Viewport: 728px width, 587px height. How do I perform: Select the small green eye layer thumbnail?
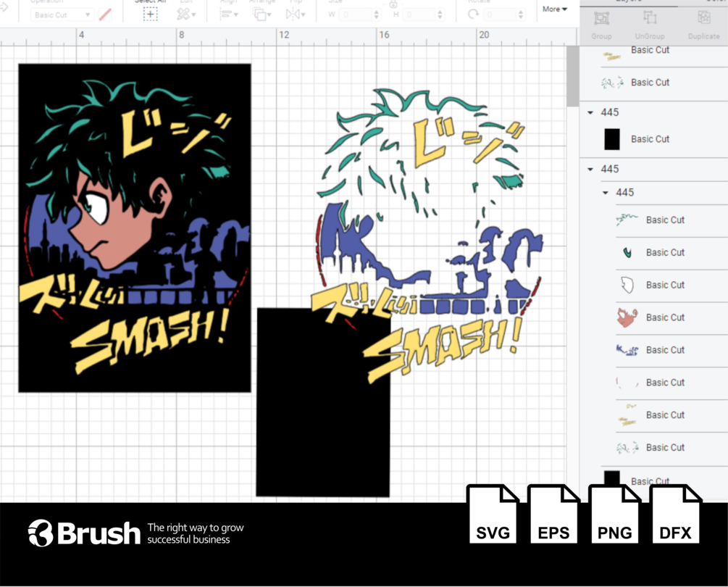(627, 252)
